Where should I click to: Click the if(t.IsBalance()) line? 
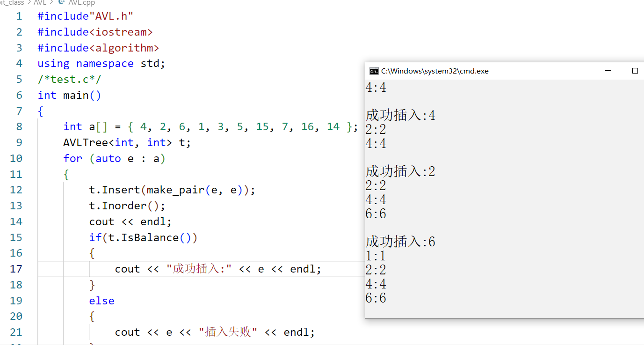143,237
